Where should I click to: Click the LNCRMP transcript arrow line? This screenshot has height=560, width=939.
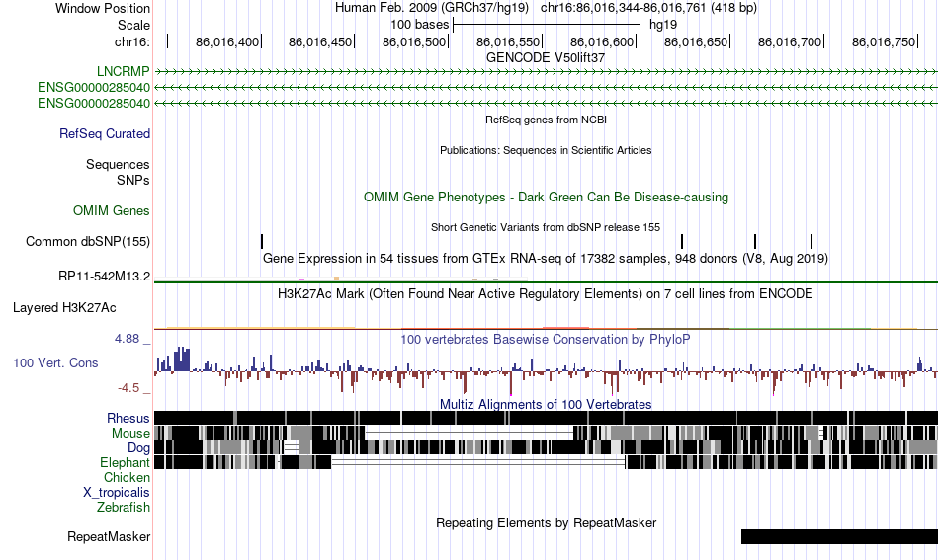coord(547,71)
